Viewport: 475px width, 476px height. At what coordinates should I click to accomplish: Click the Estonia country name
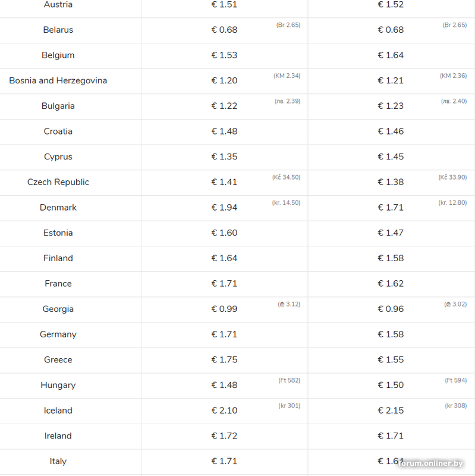58,233
